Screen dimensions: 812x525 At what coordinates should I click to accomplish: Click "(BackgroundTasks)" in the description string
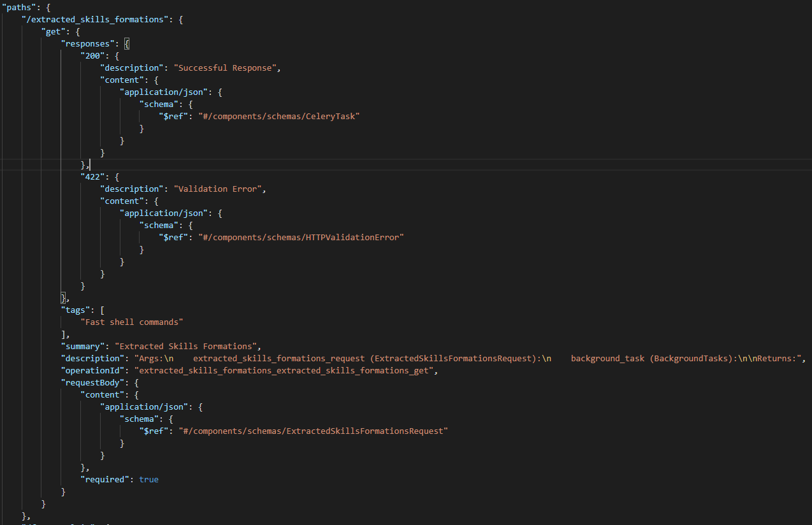pyautogui.click(x=691, y=358)
